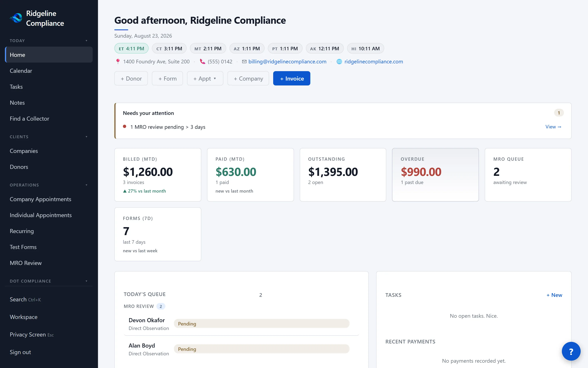Open Test Forms in sidebar

point(49,247)
